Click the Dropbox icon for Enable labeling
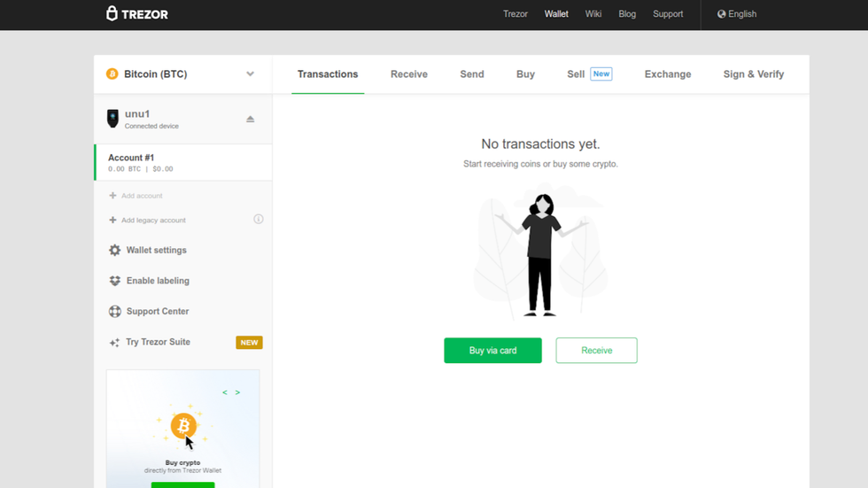This screenshot has height=488, width=868. [x=115, y=281]
